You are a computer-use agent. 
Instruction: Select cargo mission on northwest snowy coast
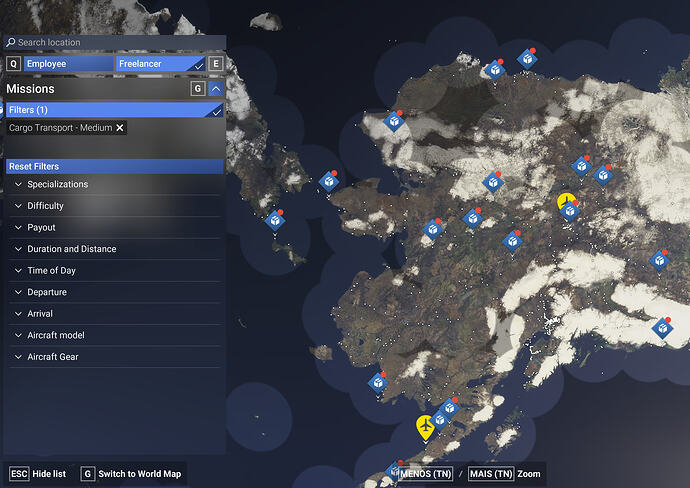click(394, 121)
